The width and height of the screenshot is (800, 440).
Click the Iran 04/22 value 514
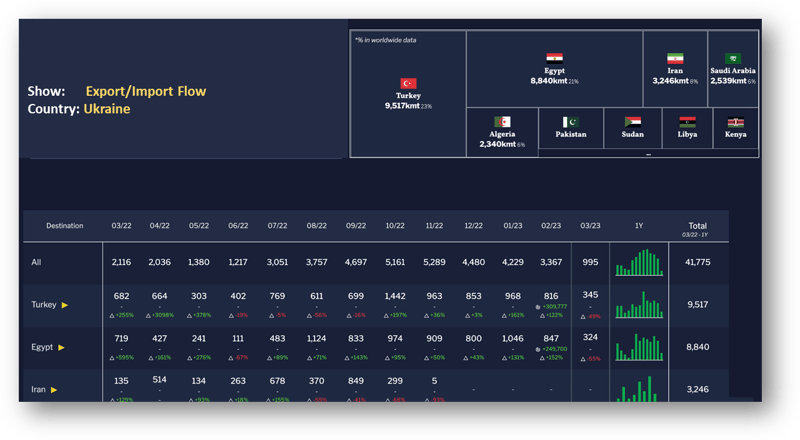[159, 380]
